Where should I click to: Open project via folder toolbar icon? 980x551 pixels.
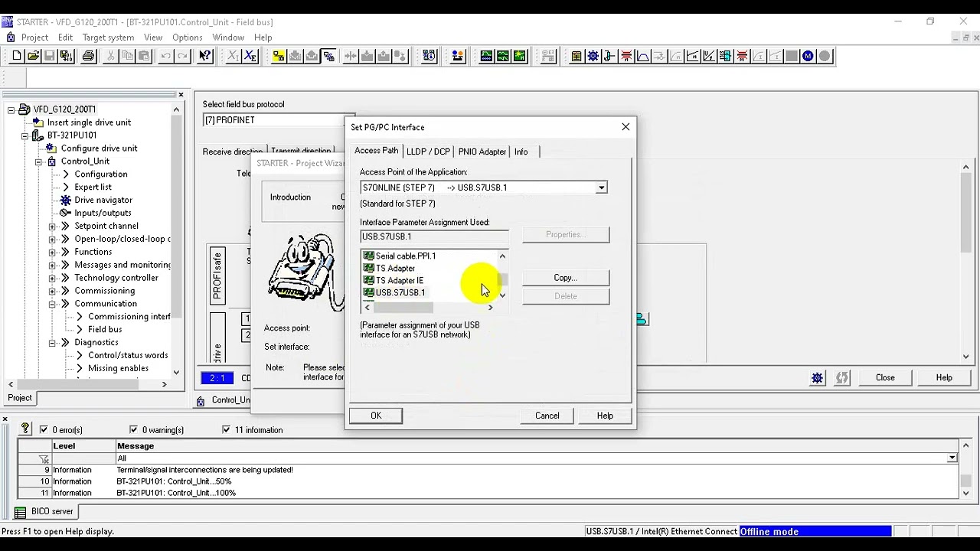[x=33, y=56]
